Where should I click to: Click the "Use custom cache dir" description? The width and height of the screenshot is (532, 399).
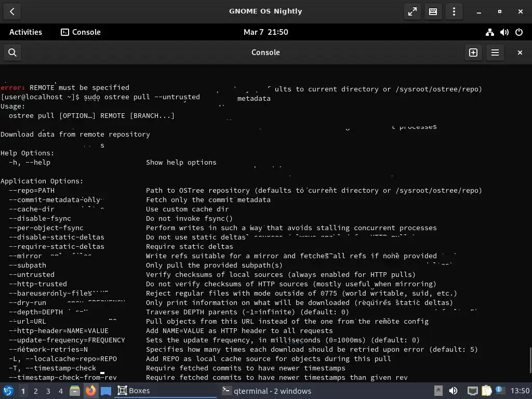tap(187, 209)
